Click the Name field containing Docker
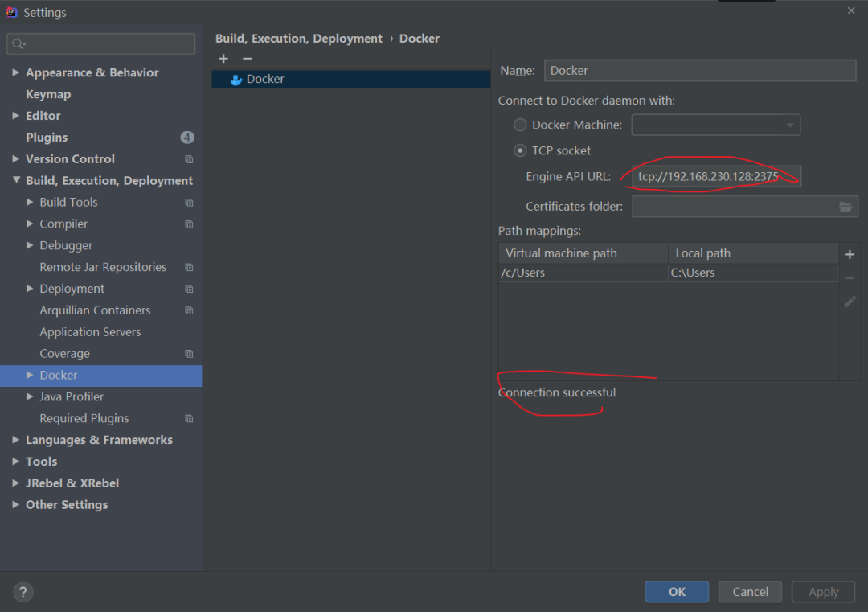The image size is (868, 612). pyautogui.click(x=700, y=70)
